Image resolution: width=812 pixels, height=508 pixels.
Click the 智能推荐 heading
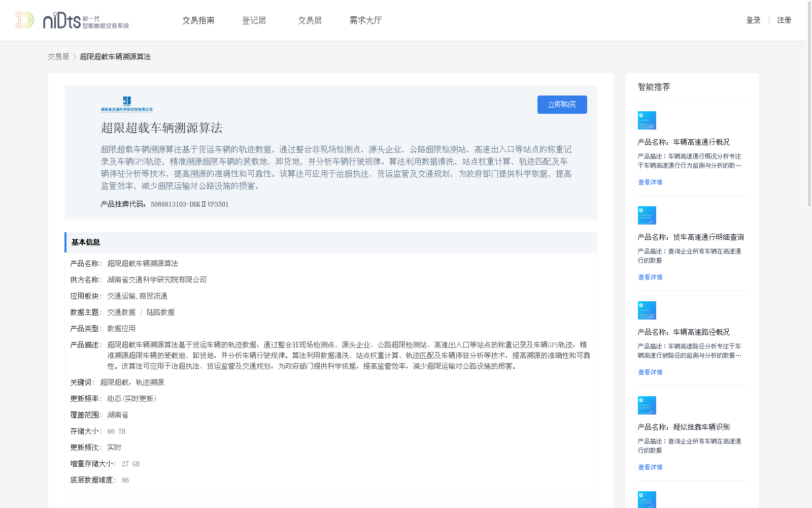654,87
